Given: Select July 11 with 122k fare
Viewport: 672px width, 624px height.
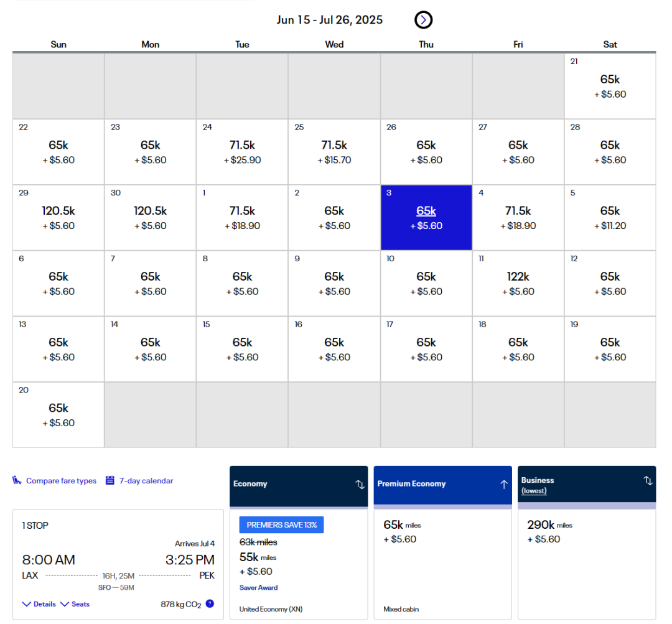Looking at the screenshot, I should [x=518, y=284].
